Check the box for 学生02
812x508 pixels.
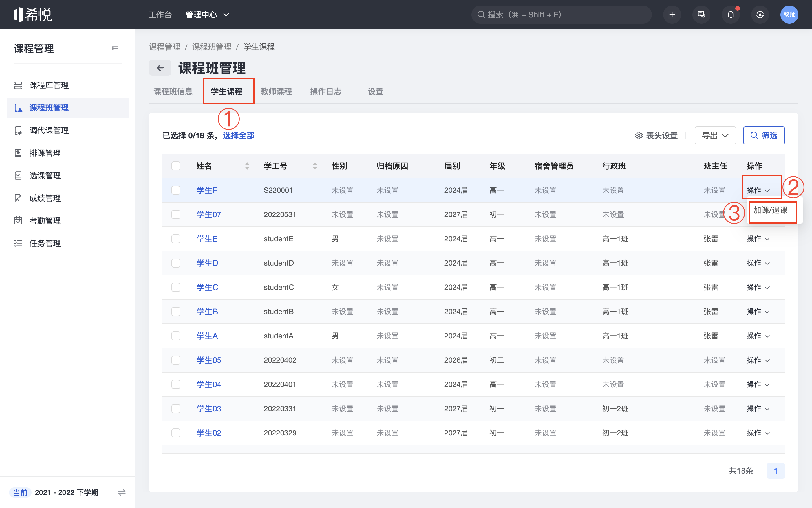[176, 433]
